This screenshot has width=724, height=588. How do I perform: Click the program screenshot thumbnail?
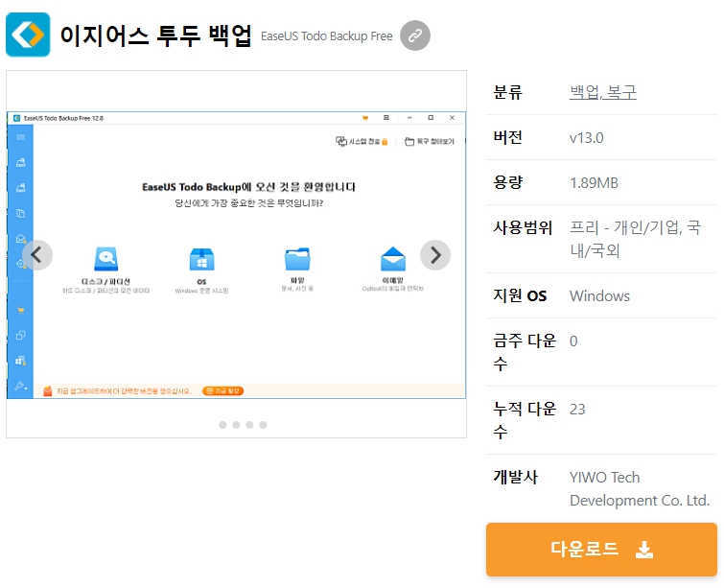[x=236, y=254]
